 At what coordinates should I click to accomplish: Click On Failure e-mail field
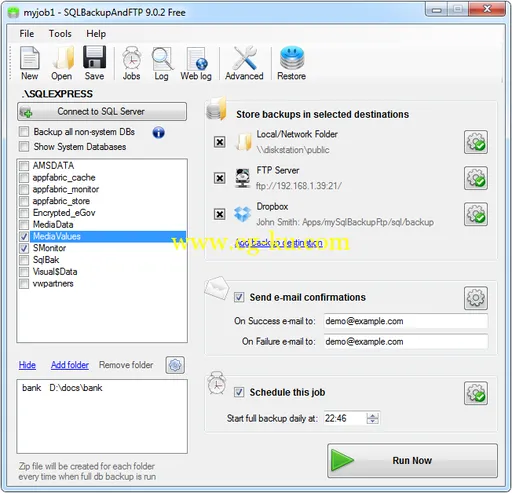(x=406, y=342)
